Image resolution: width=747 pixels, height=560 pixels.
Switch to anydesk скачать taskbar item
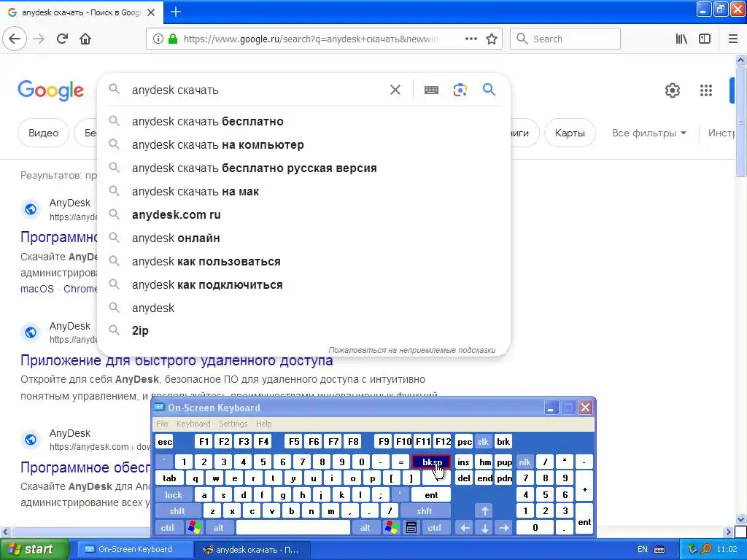(x=252, y=549)
